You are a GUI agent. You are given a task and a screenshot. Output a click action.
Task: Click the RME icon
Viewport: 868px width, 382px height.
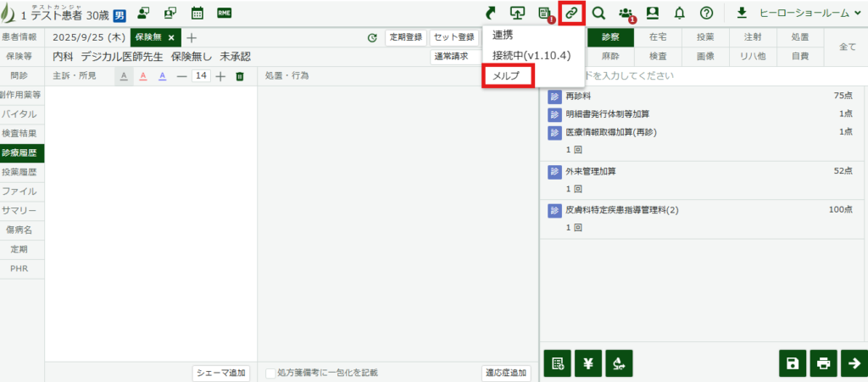pos(225,14)
